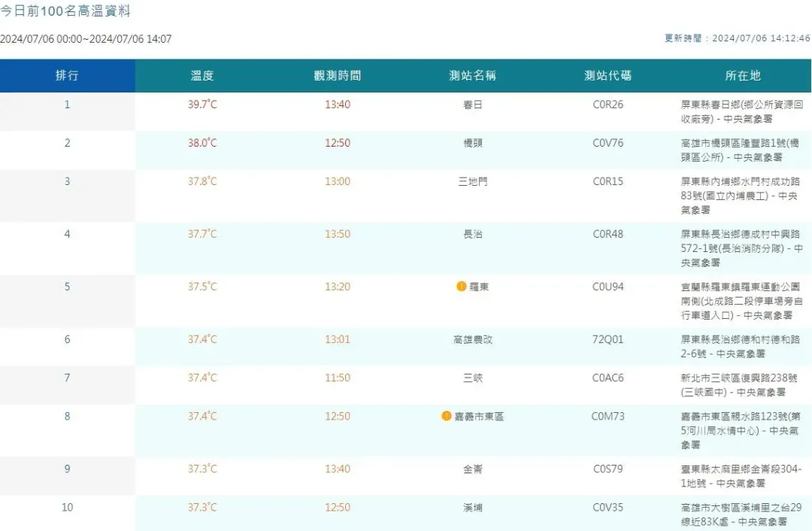Click station code C0R15
Screen dimensions: 812x531
point(608,181)
